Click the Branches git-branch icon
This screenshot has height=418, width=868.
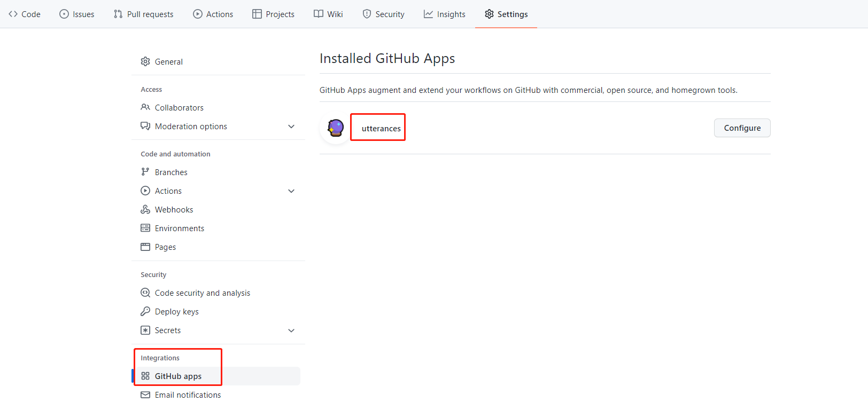(x=145, y=172)
